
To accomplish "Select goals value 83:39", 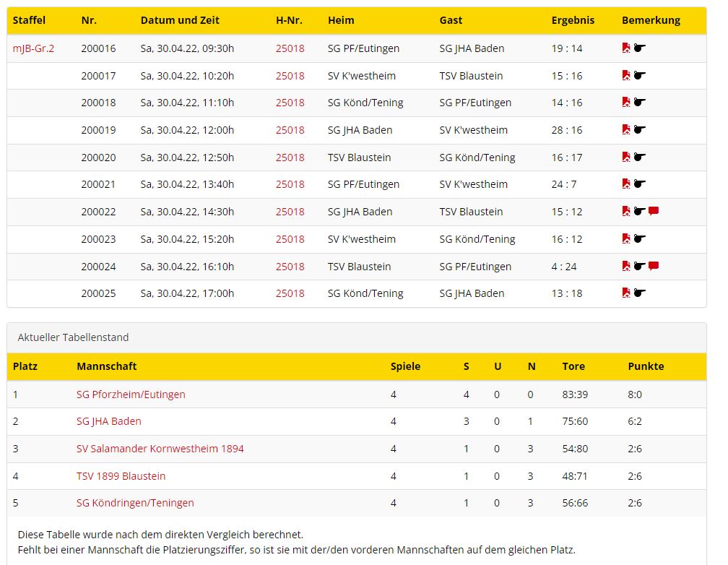I will click(x=575, y=395).
